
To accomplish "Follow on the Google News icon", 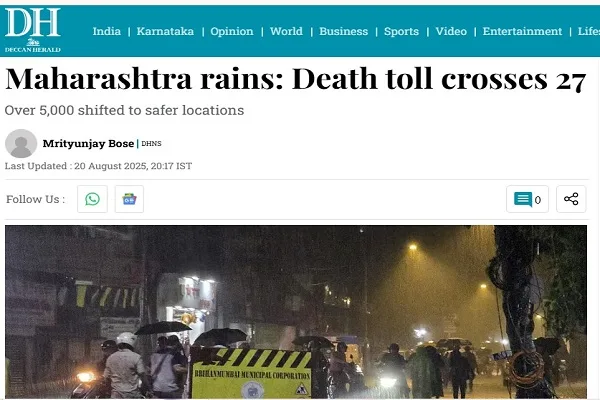I will click(129, 199).
